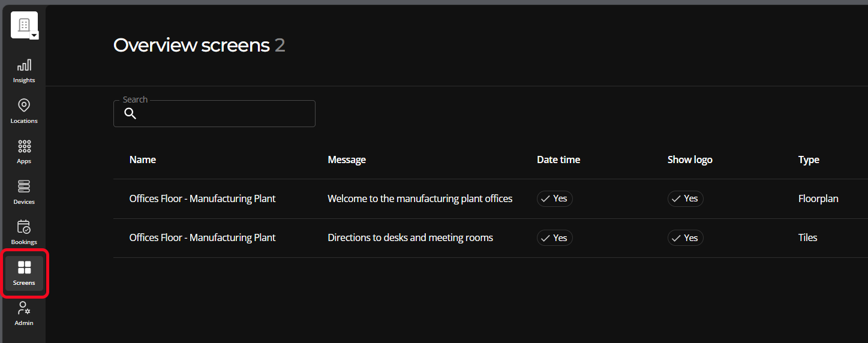
Task: Go to Locations in the sidebar
Action: point(24,112)
